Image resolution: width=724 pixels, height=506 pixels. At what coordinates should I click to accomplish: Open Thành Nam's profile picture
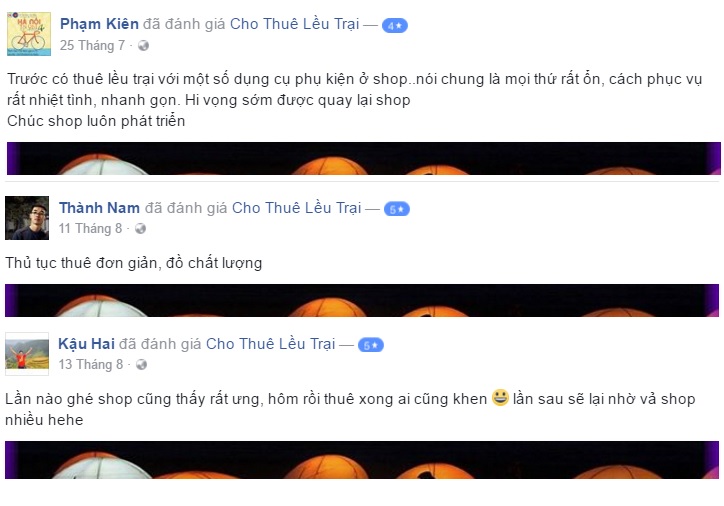click(27, 218)
